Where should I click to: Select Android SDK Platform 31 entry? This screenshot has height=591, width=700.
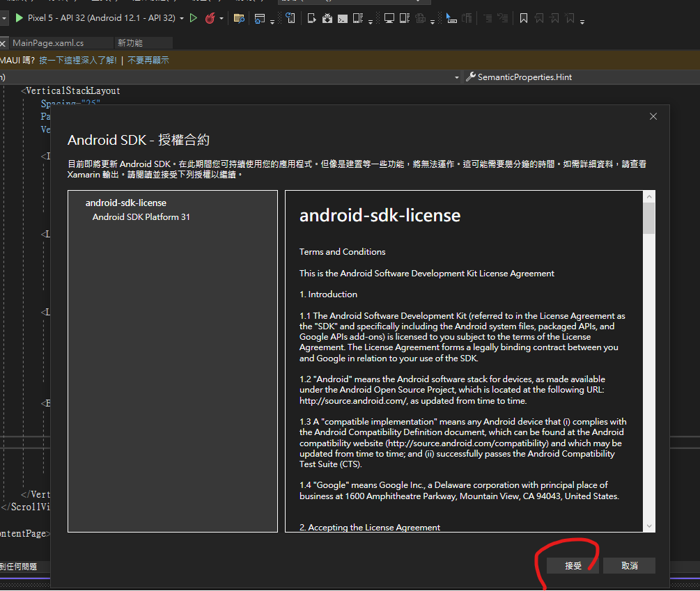point(141,217)
